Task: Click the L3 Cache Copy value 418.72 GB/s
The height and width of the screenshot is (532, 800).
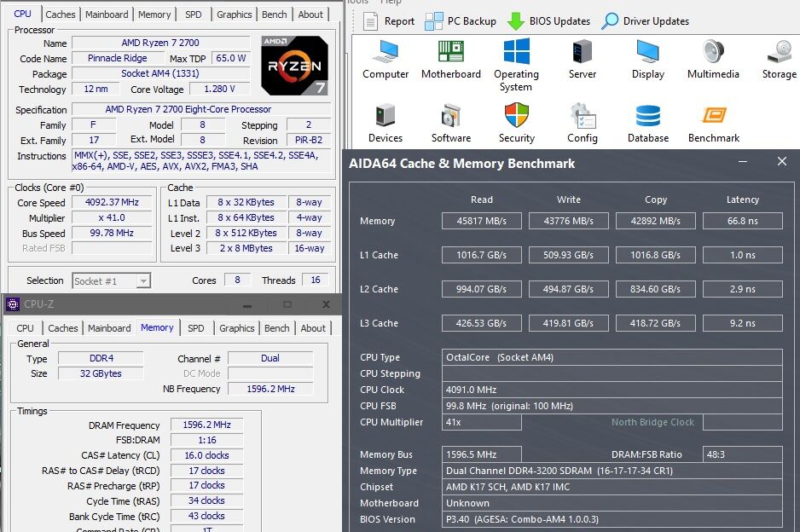Action: (x=656, y=323)
